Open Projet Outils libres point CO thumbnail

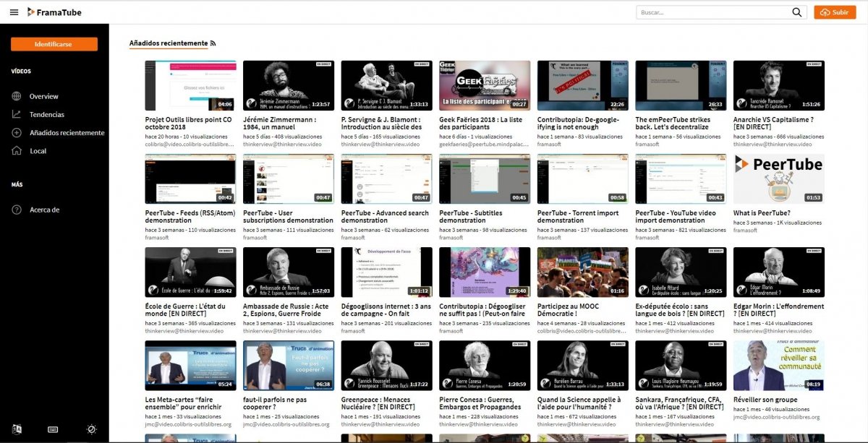click(190, 85)
